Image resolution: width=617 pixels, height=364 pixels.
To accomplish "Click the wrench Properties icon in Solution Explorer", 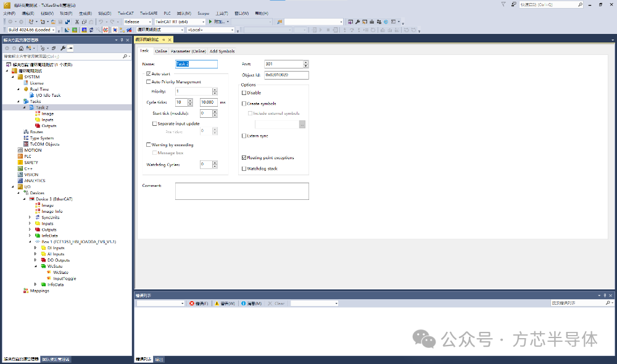I will 62,48.
